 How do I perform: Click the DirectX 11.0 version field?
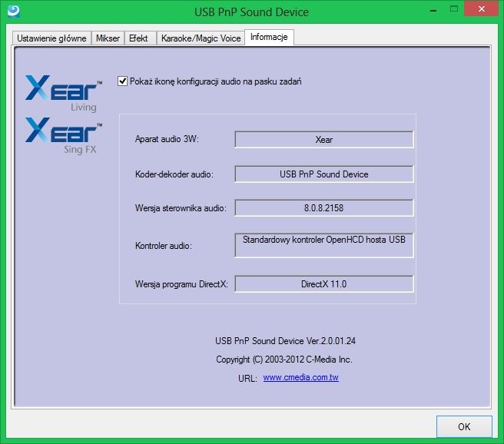click(x=324, y=284)
